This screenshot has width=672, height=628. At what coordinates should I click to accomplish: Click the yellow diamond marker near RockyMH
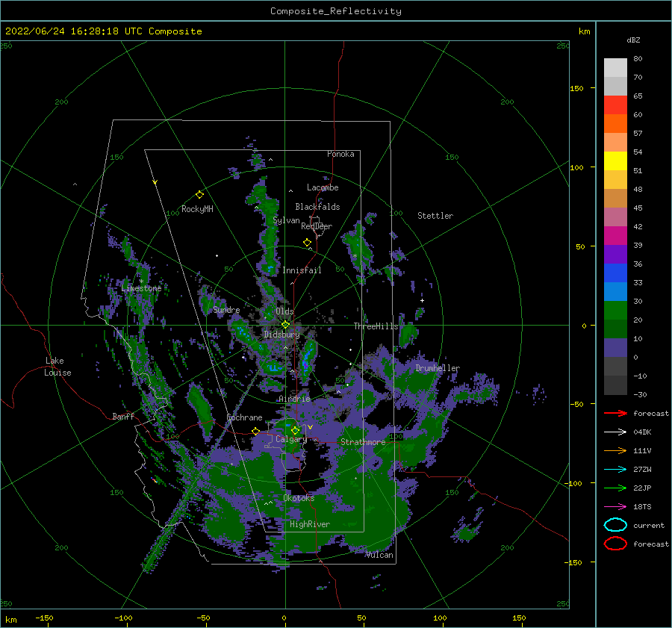pos(199,195)
